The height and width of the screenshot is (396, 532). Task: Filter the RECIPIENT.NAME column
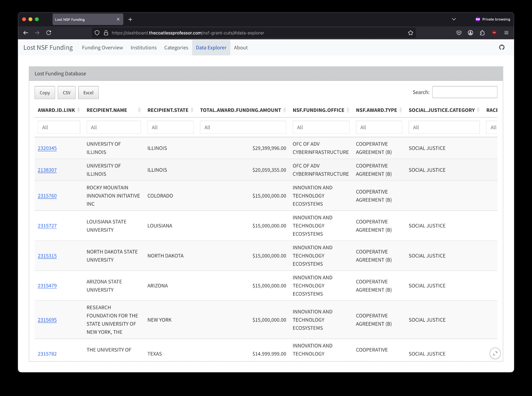(x=114, y=127)
